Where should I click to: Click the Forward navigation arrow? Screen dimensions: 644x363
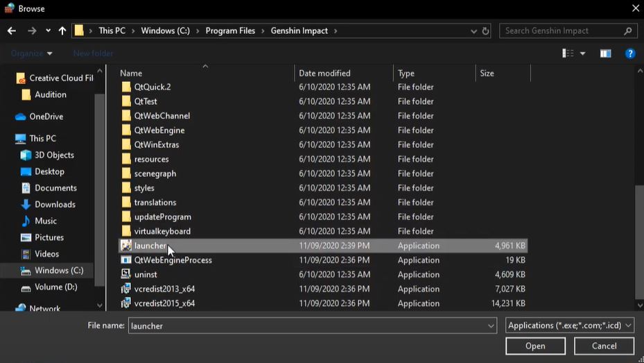[x=32, y=31]
